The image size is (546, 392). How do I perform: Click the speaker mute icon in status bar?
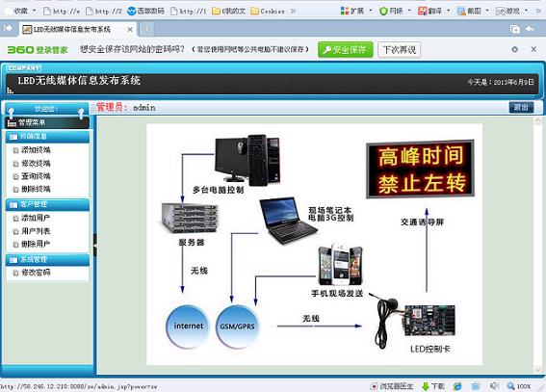click(x=494, y=385)
